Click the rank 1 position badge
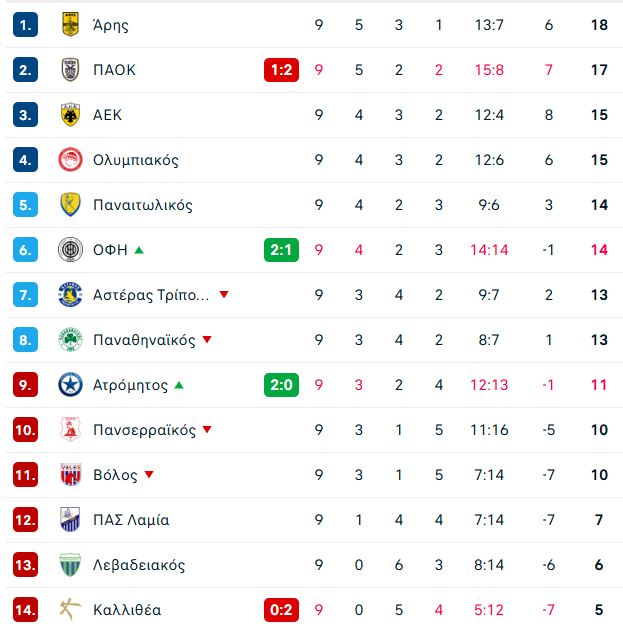The height and width of the screenshot is (628, 623). point(25,25)
